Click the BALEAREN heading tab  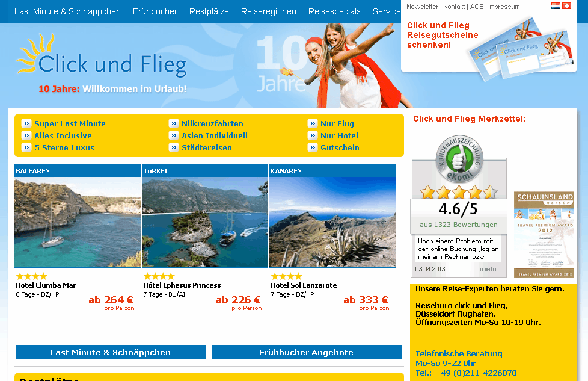pos(78,170)
